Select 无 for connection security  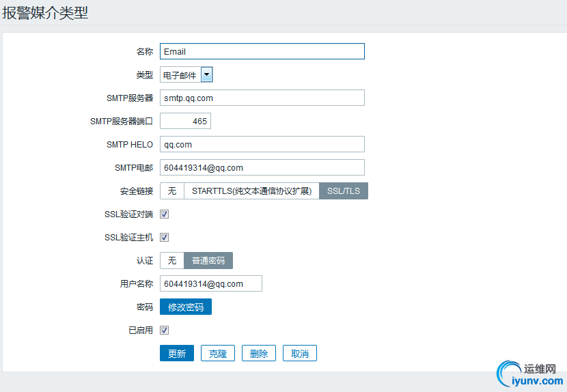click(172, 191)
